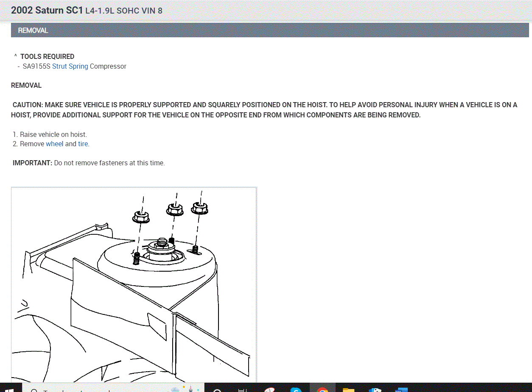Follow the tire link in step 2

point(83,144)
